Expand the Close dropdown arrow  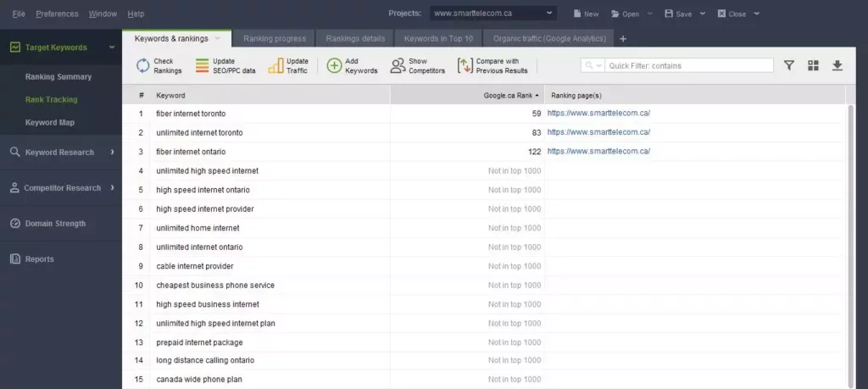(x=756, y=14)
